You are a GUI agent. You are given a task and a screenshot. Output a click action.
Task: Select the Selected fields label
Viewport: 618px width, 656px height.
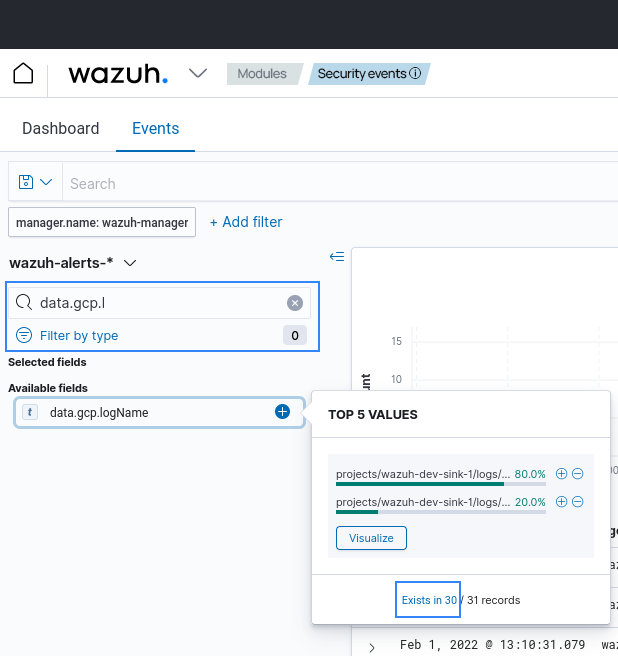(x=47, y=362)
